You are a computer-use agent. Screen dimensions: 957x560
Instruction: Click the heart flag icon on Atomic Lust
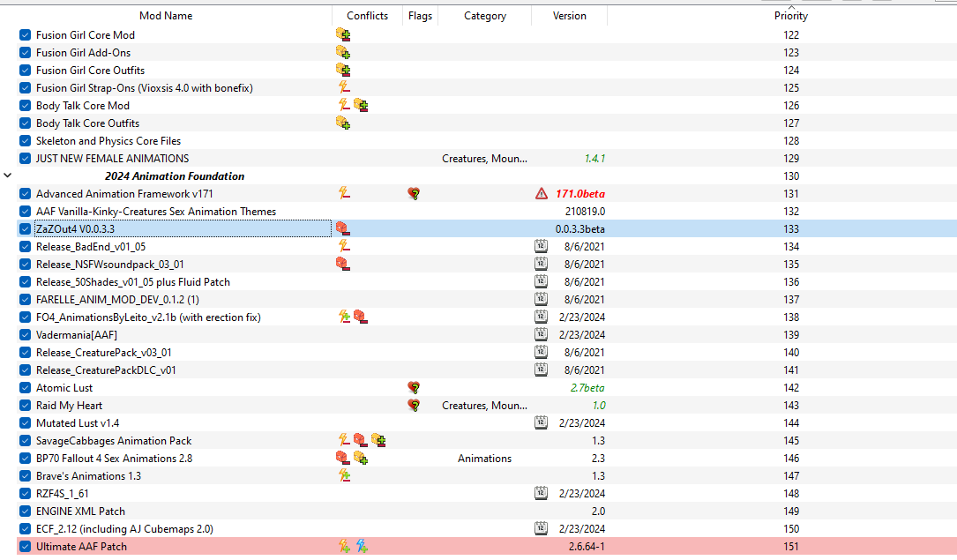coord(414,388)
